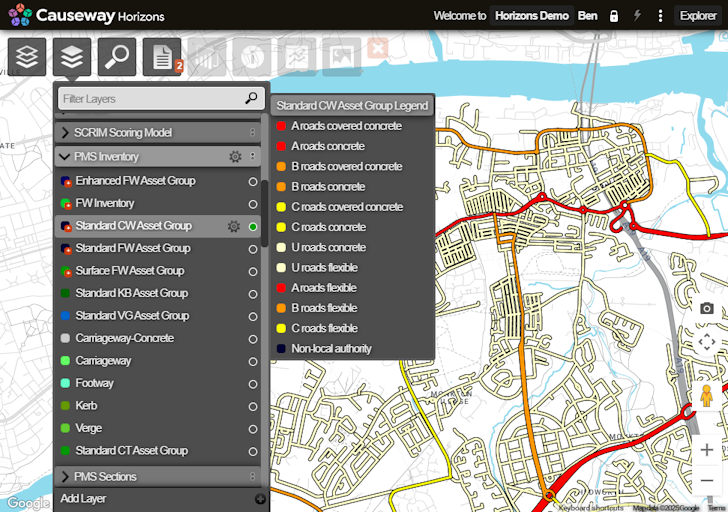The width and height of the screenshot is (728, 512).
Task: Click the document icon with badge 2
Action: click(x=162, y=58)
